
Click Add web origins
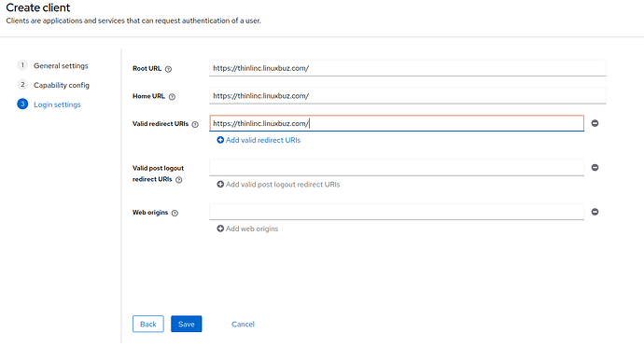point(247,229)
